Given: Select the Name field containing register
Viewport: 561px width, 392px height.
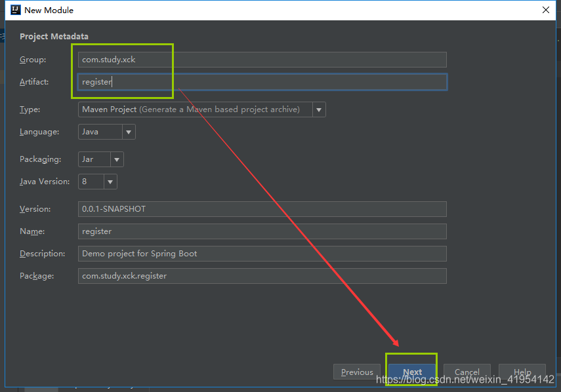Looking at the screenshot, I should click(x=262, y=231).
